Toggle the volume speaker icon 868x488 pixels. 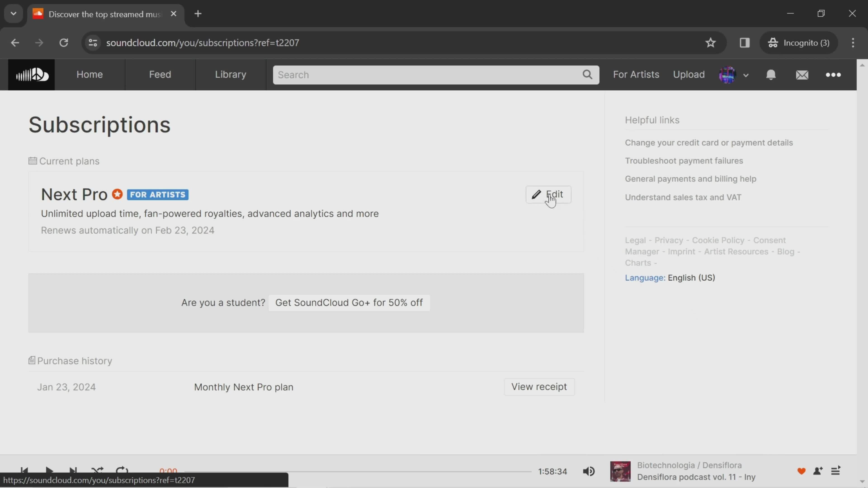click(x=589, y=471)
